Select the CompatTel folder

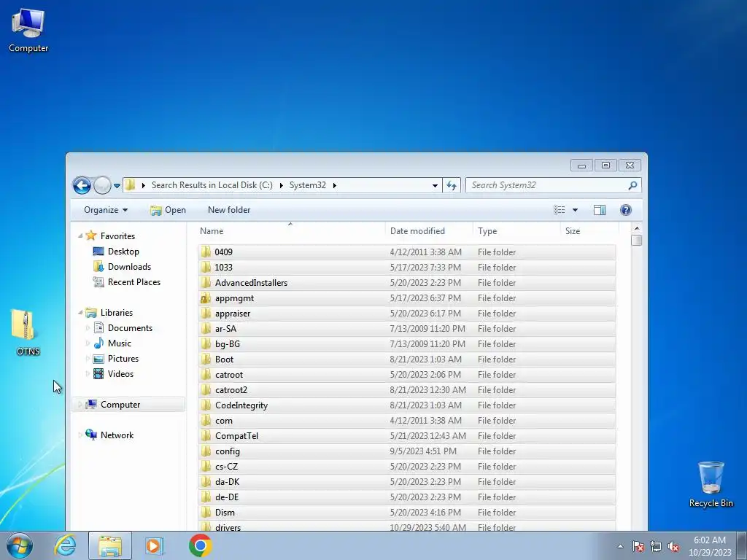click(x=406, y=436)
